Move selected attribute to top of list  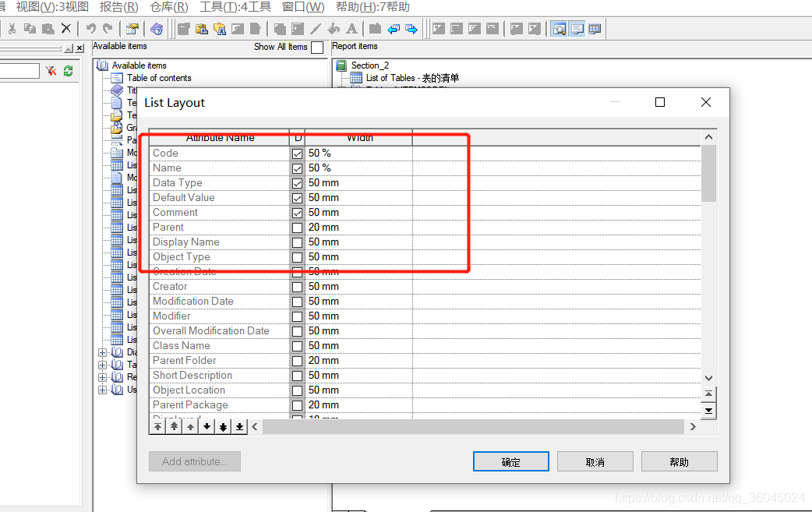pos(158,426)
